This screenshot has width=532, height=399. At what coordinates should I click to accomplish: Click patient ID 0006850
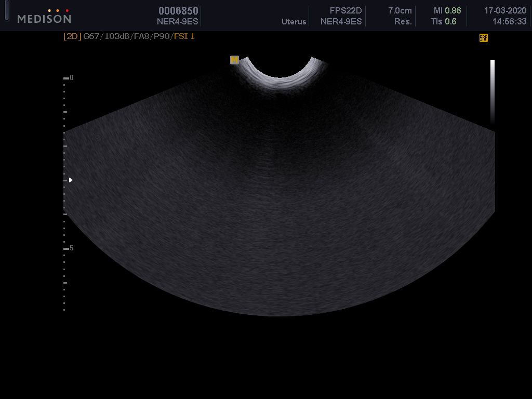click(178, 11)
